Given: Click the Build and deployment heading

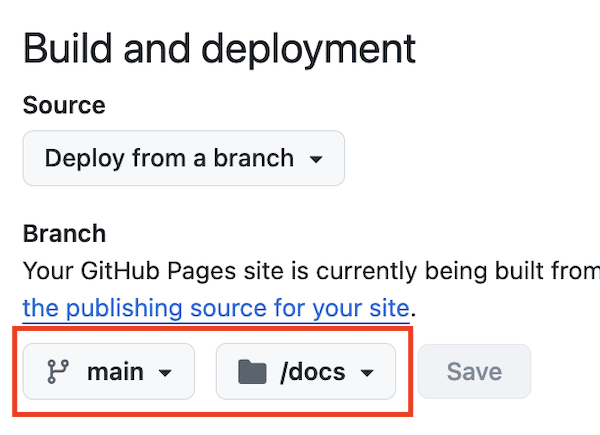Looking at the screenshot, I should pyautogui.click(x=219, y=49).
